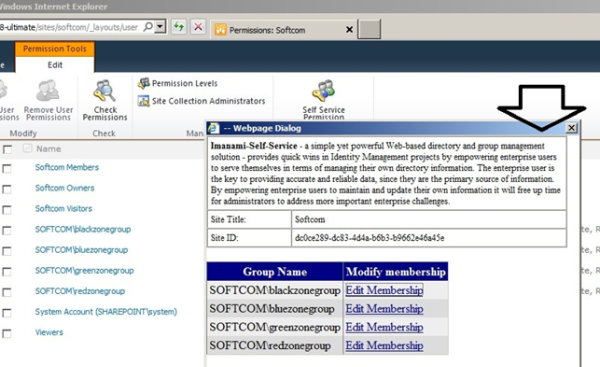This screenshot has width=600, height=367.
Task: Click the refresh arrows icon in address bar
Action: 179,27
